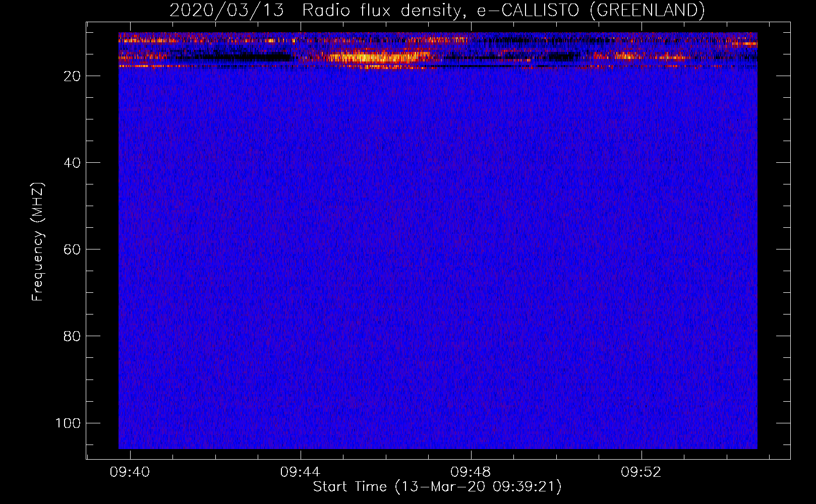This screenshot has height=504, width=816.
Task: Click the '60' frequency tick label
Action: pyautogui.click(x=72, y=249)
